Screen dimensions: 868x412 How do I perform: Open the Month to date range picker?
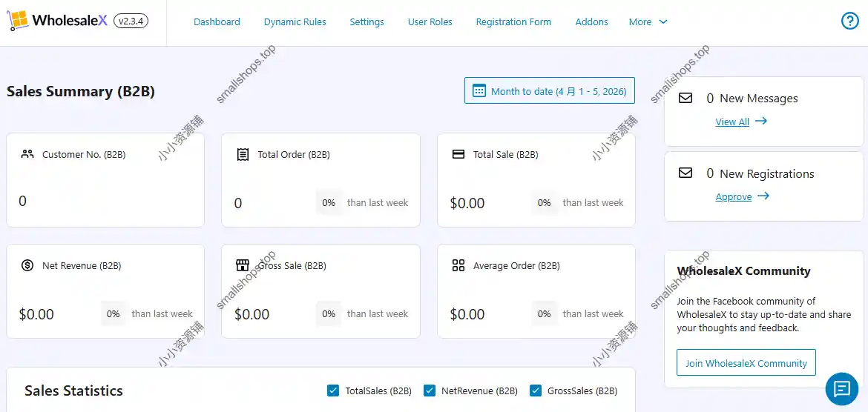coord(550,90)
